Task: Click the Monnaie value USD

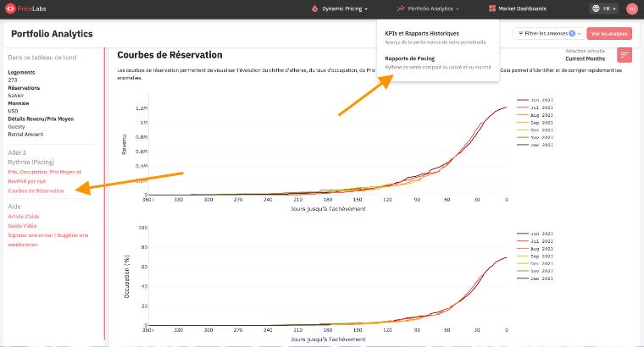Action: pyautogui.click(x=14, y=111)
